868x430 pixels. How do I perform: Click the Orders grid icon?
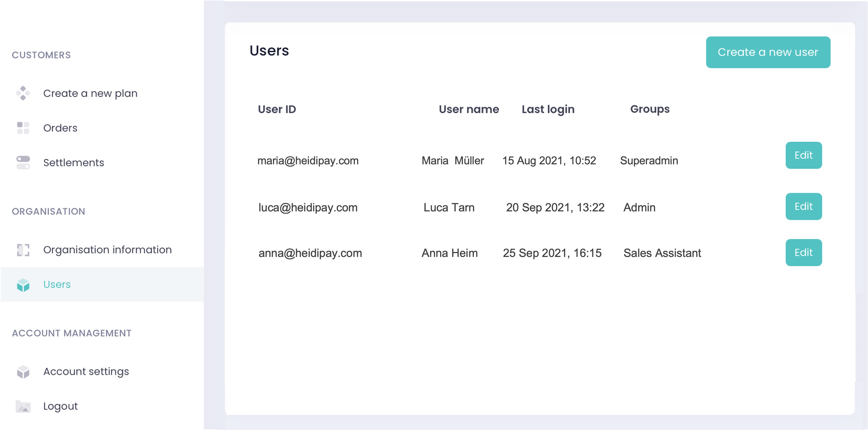[23, 128]
